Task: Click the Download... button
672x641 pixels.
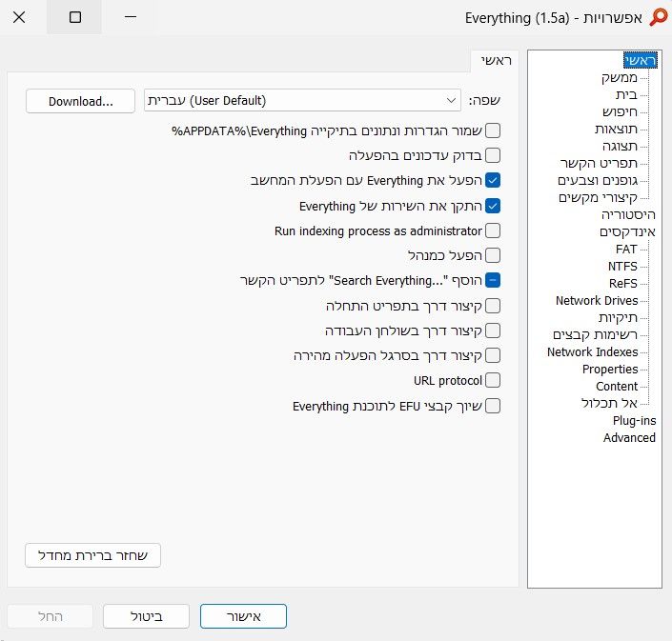Action: pyautogui.click(x=81, y=101)
